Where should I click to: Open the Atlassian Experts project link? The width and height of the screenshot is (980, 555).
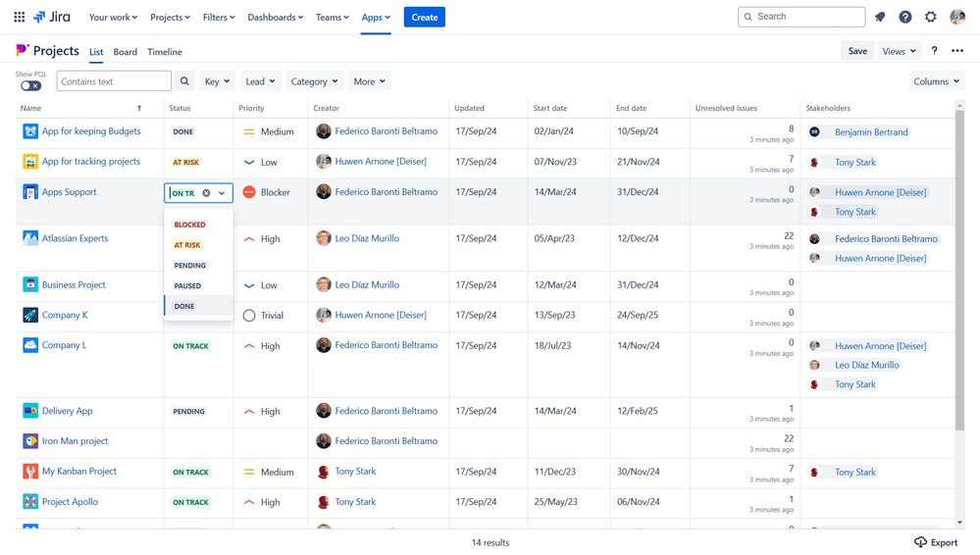75,238
